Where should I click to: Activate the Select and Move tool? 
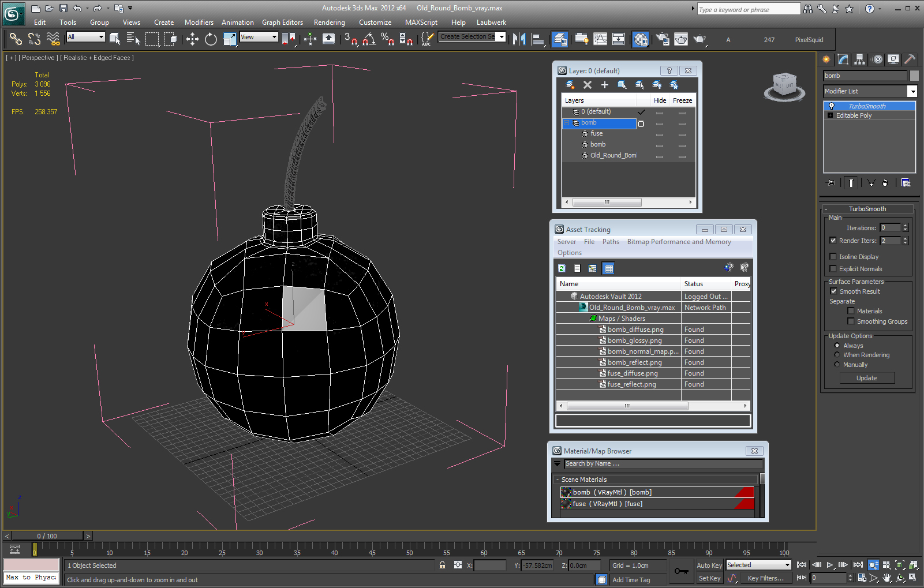[x=192, y=39]
